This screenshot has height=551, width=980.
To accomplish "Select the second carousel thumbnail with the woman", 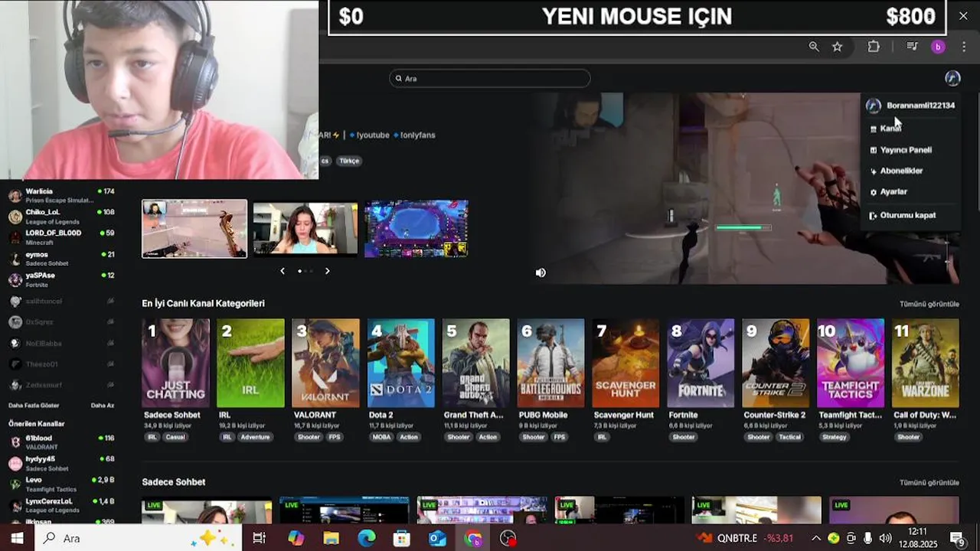I will pyautogui.click(x=305, y=229).
